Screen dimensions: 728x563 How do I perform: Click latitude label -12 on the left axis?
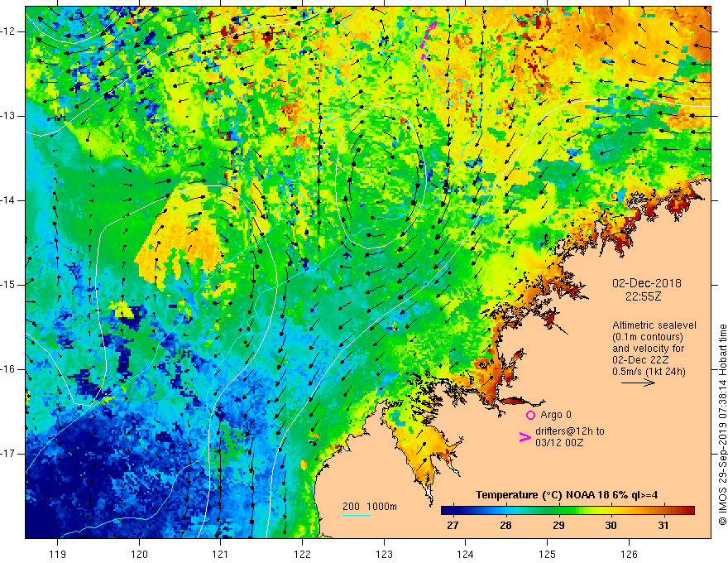[8, 31]
